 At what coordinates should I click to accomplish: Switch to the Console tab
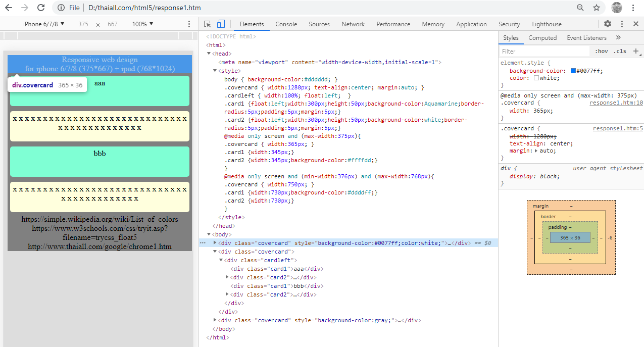(286, 24)
